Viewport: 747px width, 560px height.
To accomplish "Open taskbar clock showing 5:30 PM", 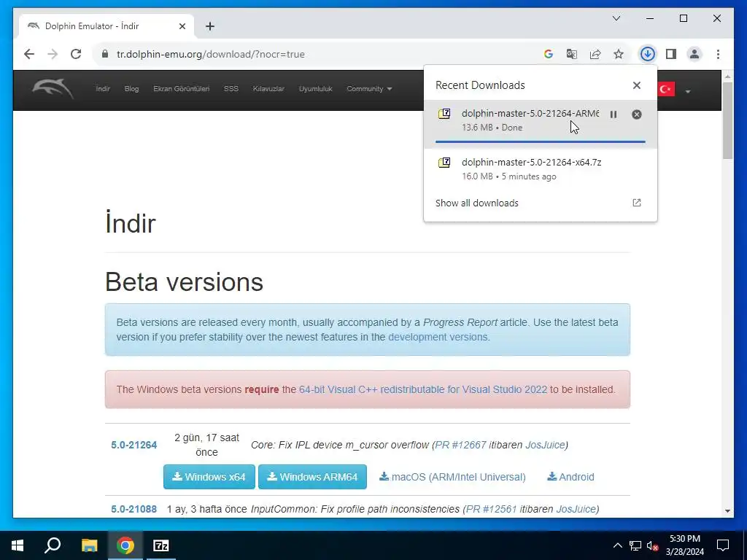I will [684, 545].
